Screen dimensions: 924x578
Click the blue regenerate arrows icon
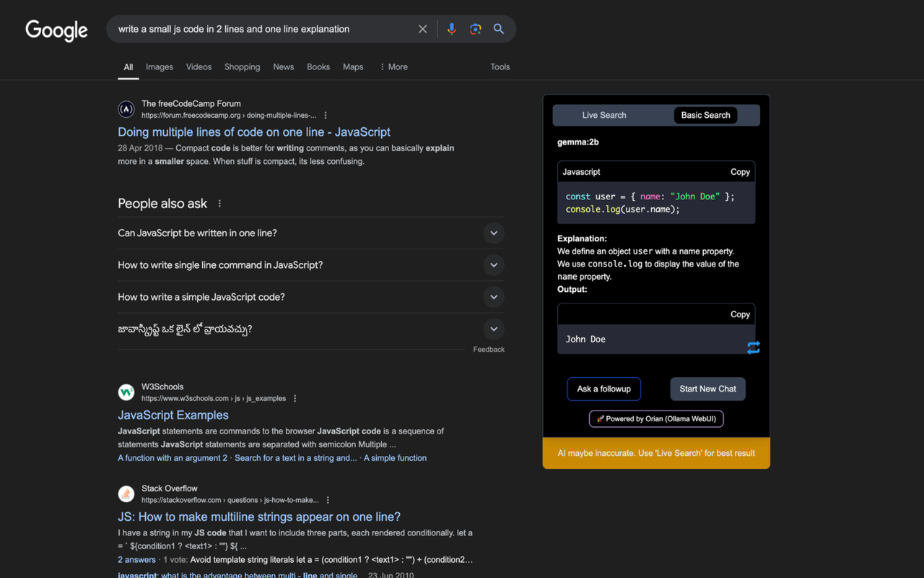754,348
